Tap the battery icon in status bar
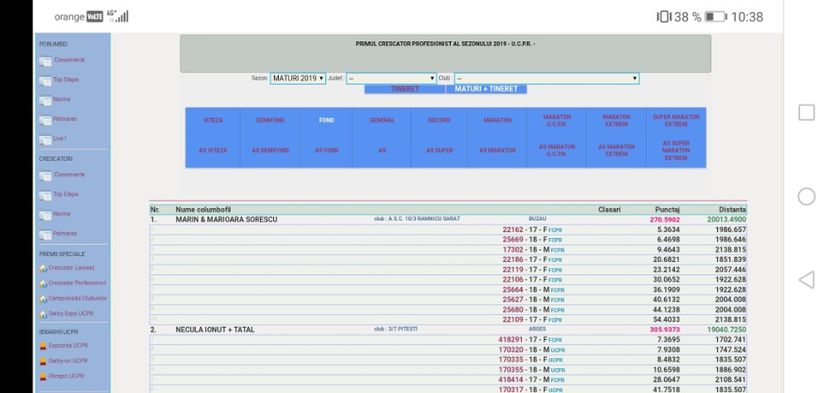 (x=716, y=17)
